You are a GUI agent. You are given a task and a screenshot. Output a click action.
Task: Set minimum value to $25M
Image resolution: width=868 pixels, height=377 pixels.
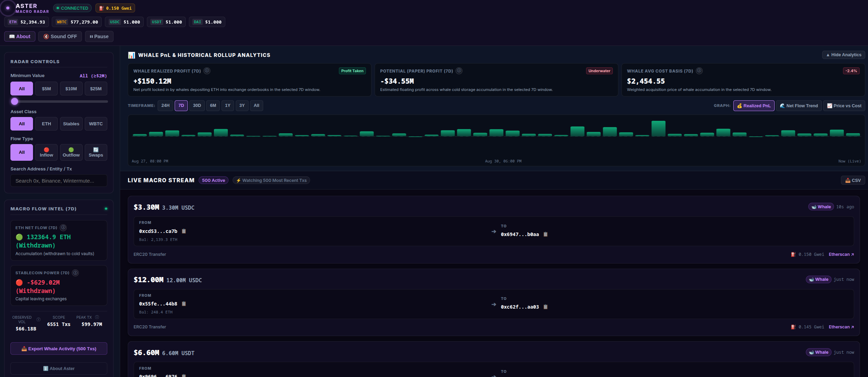click(96, 89)
